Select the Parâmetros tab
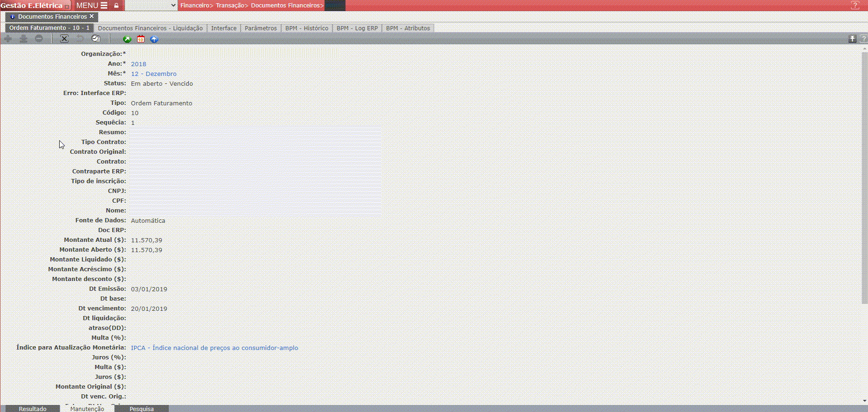 tap(261, 28)
